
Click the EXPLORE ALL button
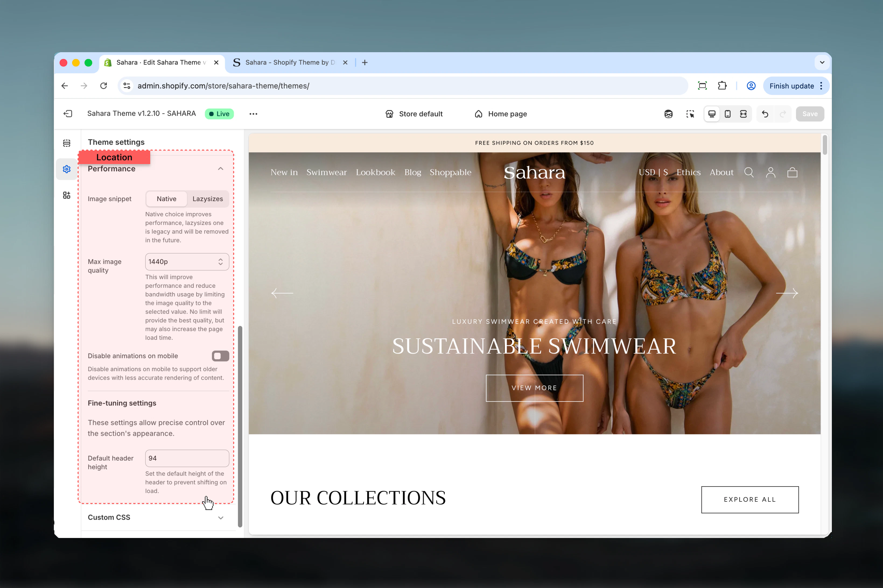pyautogui.click(x=750, y=500)
